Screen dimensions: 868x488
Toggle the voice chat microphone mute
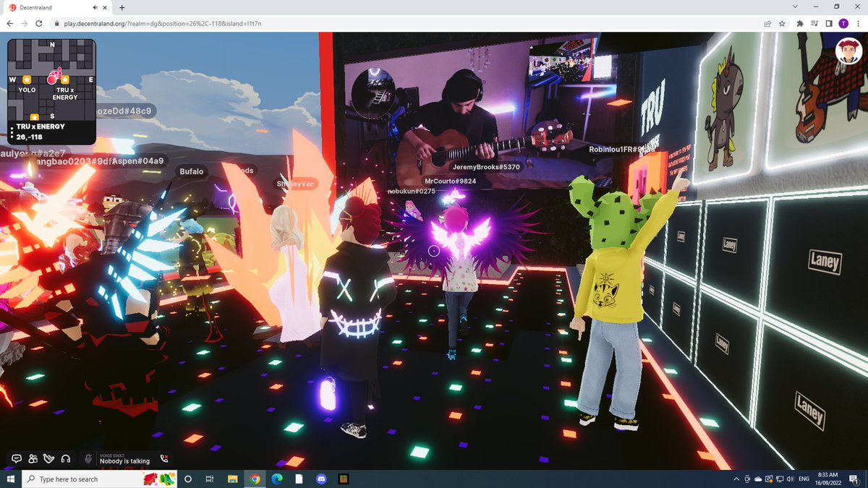coord(88,458)
